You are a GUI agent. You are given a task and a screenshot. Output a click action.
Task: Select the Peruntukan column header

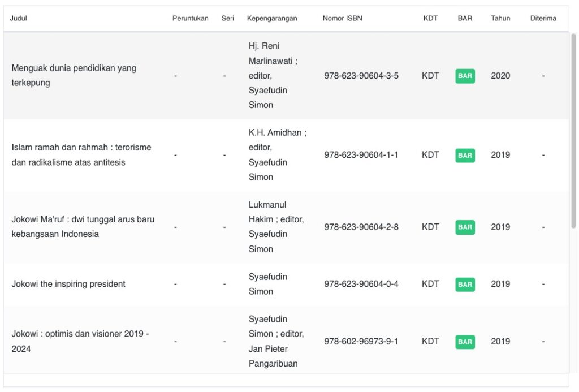click(190, 18)
